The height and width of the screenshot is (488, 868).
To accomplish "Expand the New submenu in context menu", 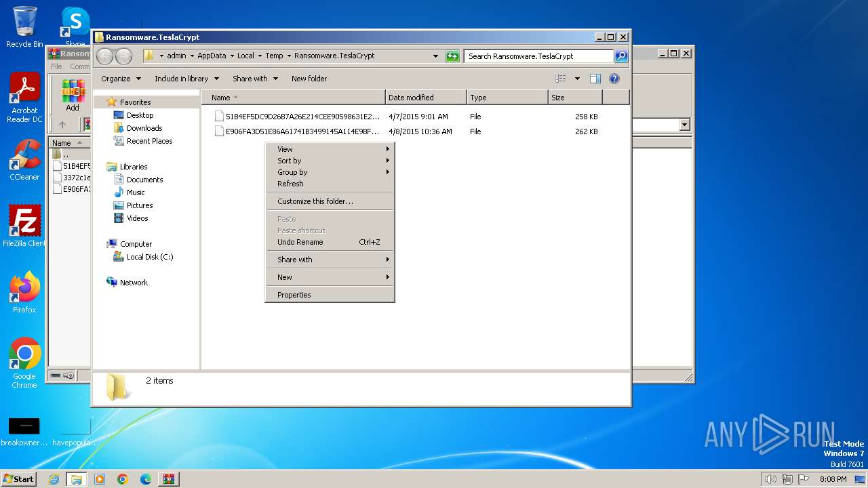I will (330, 277).
